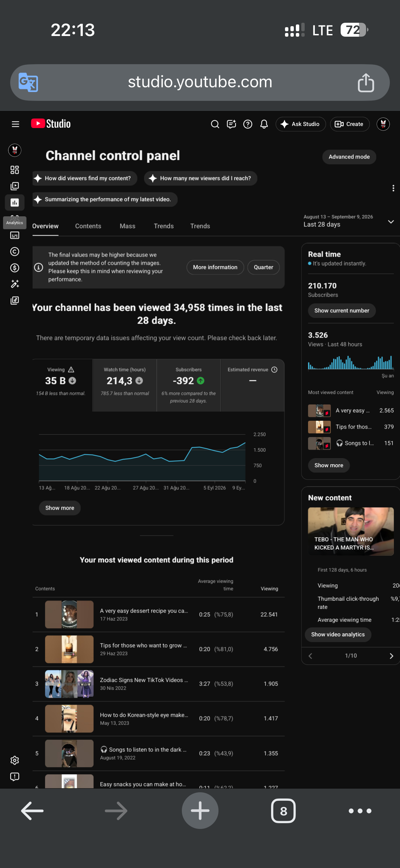Viewport: 400px width, 868px height.
Task: Click the Viewing warning triangle icon
Action: [71, 369]
